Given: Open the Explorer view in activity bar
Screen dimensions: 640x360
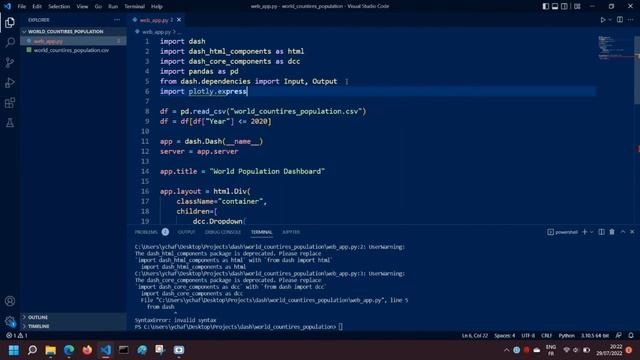Looking at the screenshot, I should [x=10, y=22].
